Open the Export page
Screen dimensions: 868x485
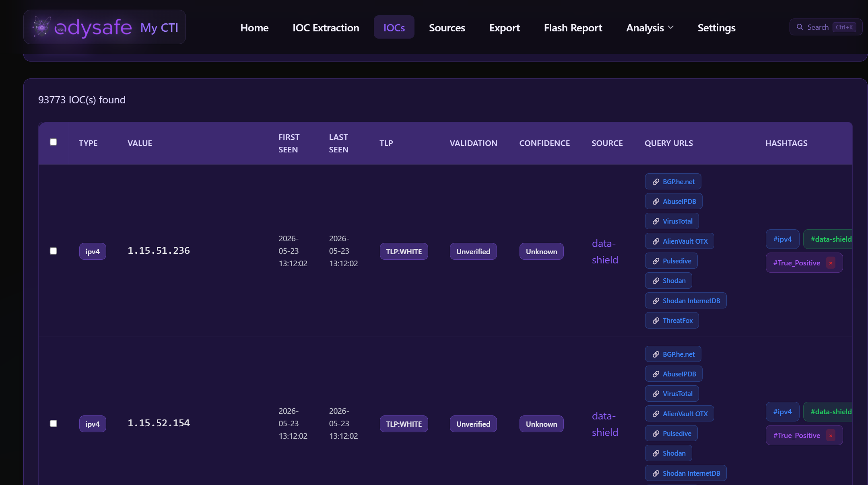click(505, 28)
